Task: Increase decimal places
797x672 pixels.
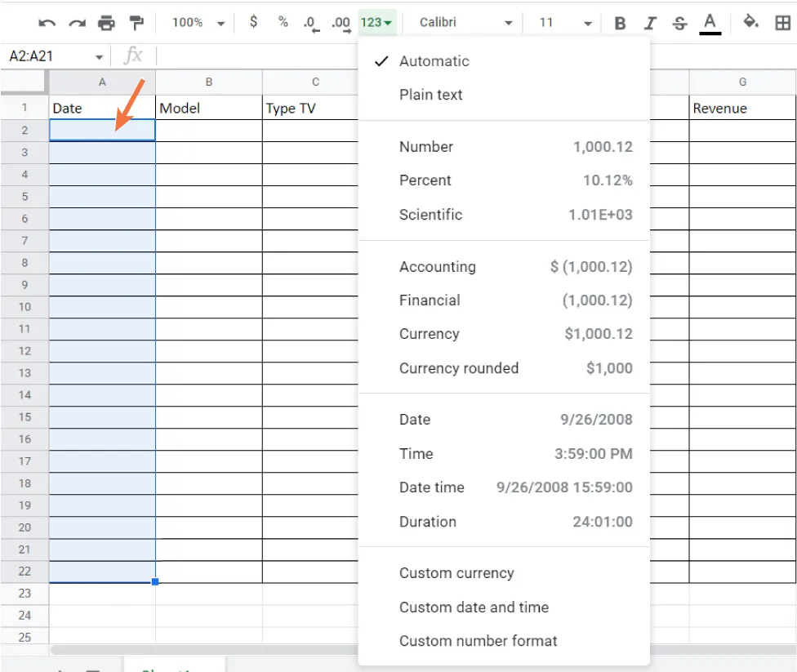Action: pyautogui.click(x=341, y=23)
